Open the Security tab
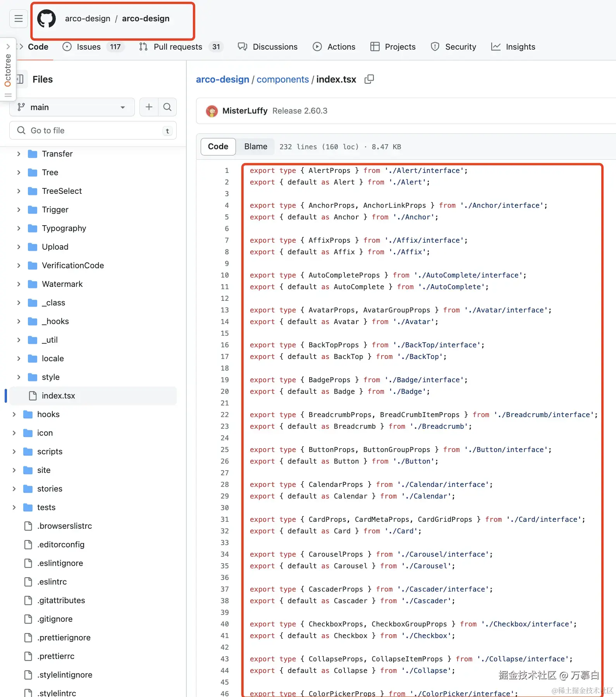Screen dimensions: 616x697 click(x=454, y=47)
